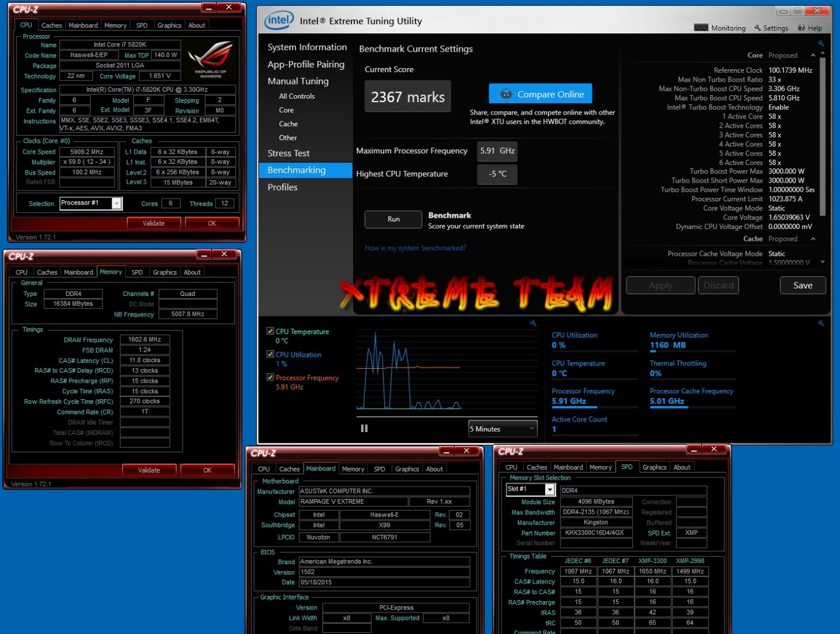Switch to CPU tab in CPU-Z Memory window
Viewport: 840px width, 634px height.
pos(22,272)
